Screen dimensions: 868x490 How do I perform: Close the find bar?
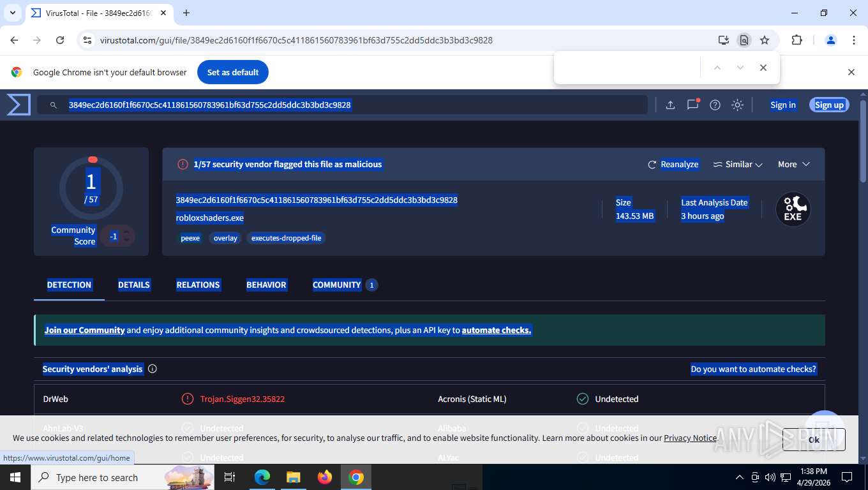tap(763, 68)
